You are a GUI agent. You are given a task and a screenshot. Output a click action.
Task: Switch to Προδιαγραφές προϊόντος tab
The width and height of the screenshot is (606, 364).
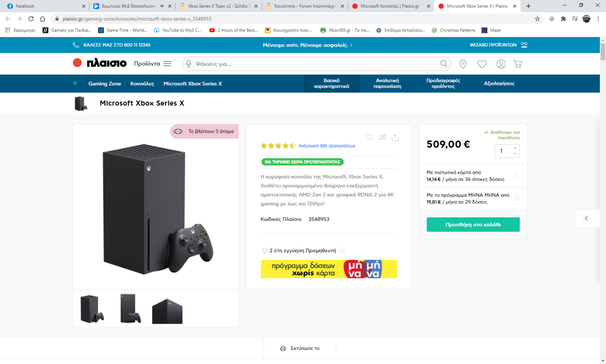(443, 83)
